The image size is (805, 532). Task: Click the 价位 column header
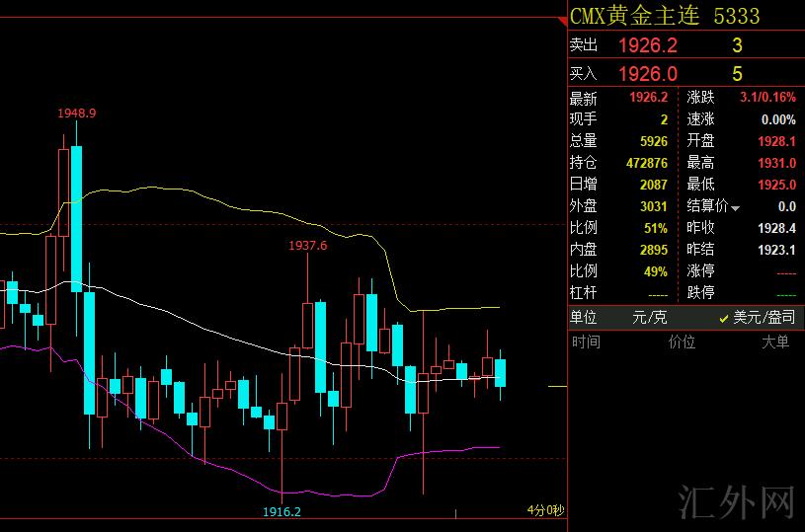(682, 342)
